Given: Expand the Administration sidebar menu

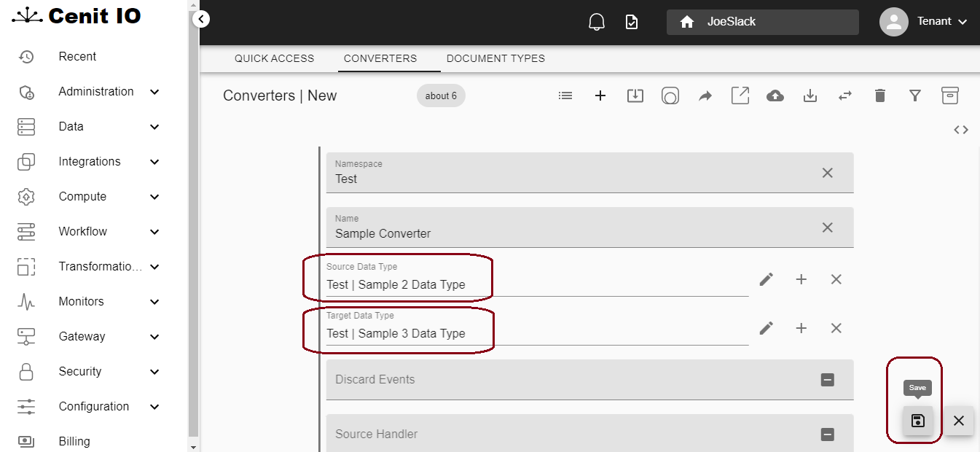Looking at the screenshot, I should pos(95,91).
